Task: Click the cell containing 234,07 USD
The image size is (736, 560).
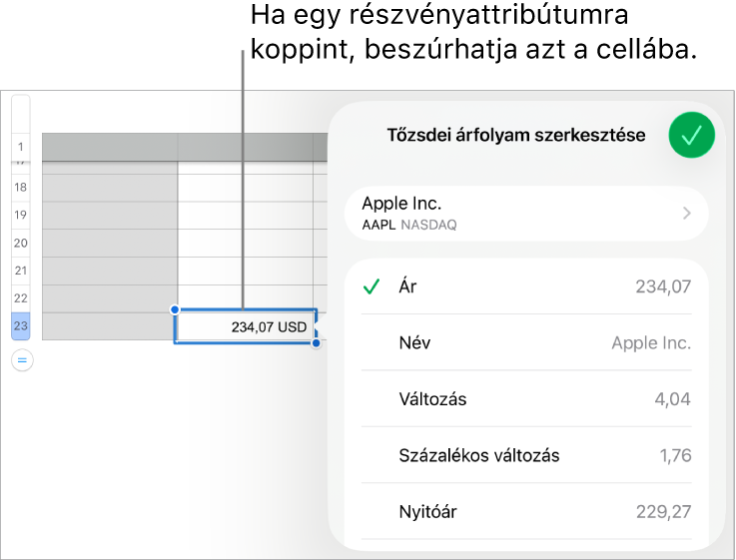Action: coord(246,326)
